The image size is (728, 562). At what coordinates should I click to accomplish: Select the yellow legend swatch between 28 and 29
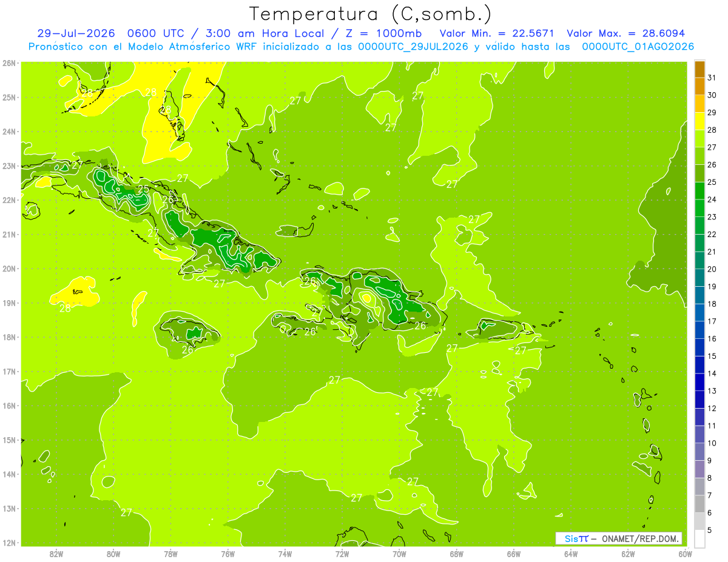[x=700, y=121]
